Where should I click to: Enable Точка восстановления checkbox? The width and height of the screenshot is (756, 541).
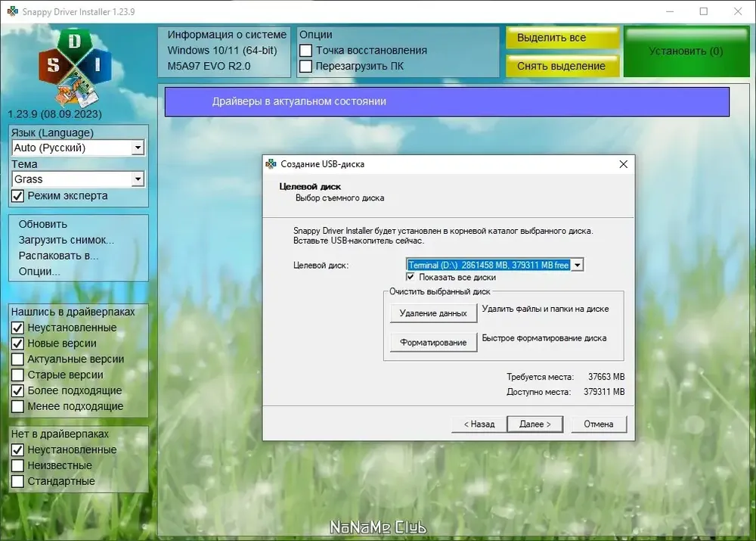pos(305,50)
